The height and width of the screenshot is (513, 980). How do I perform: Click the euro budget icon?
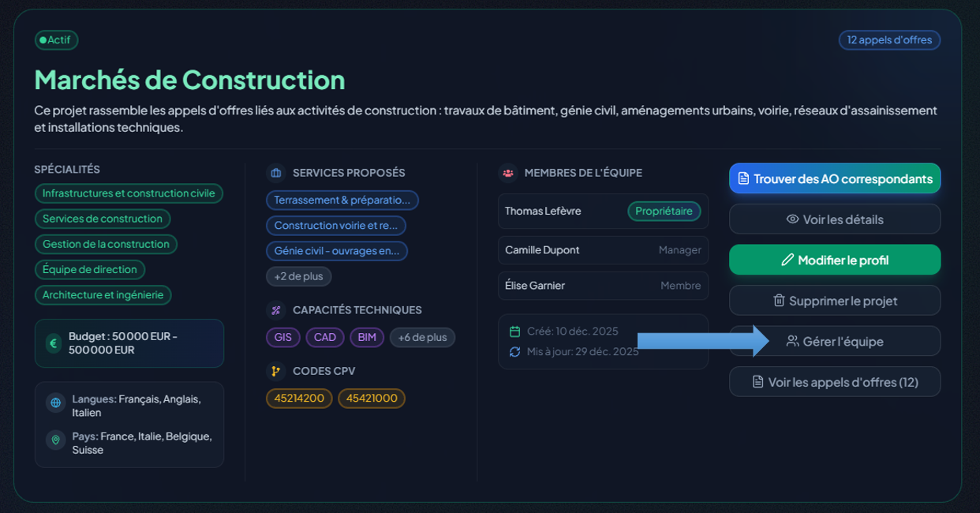tap(54, 343)
